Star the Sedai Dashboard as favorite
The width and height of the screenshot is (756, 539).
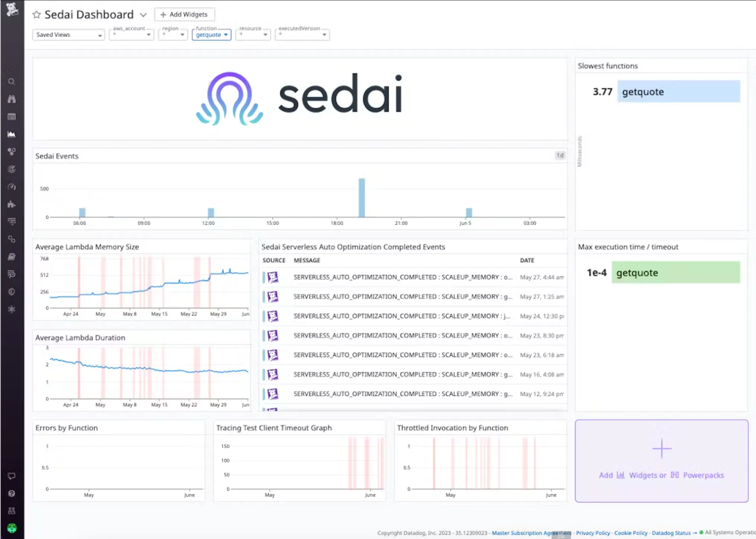(36, 15)
